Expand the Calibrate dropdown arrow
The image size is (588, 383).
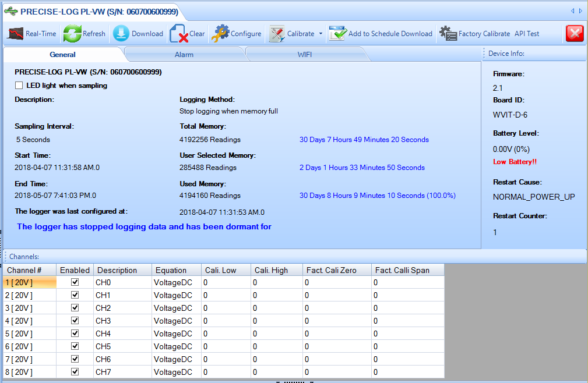click(321, 34)
